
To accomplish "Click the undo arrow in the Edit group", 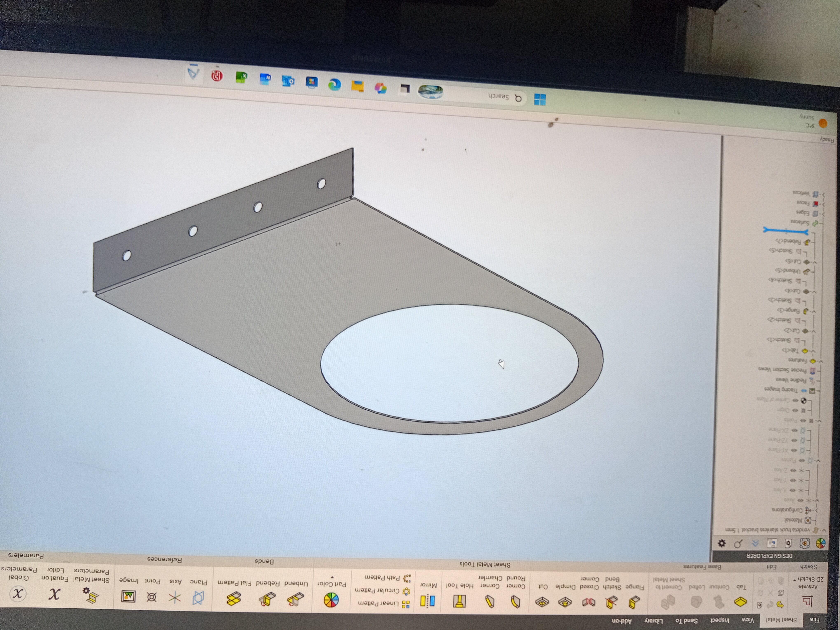I will click(x=780, y=604).
